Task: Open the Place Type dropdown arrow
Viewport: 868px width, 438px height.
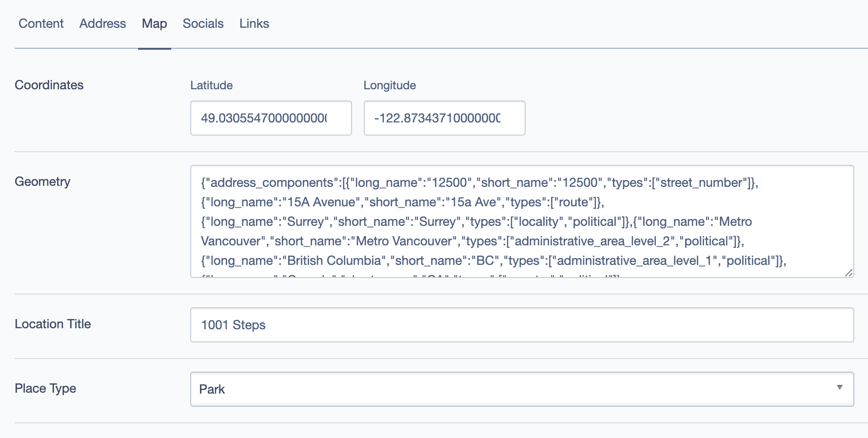Action: point(839,388)
